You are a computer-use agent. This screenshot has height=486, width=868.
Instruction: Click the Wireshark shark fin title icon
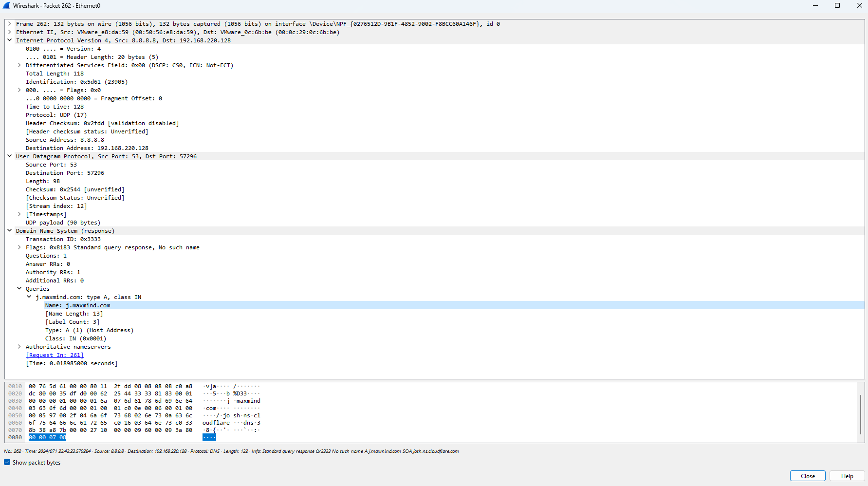6,6
